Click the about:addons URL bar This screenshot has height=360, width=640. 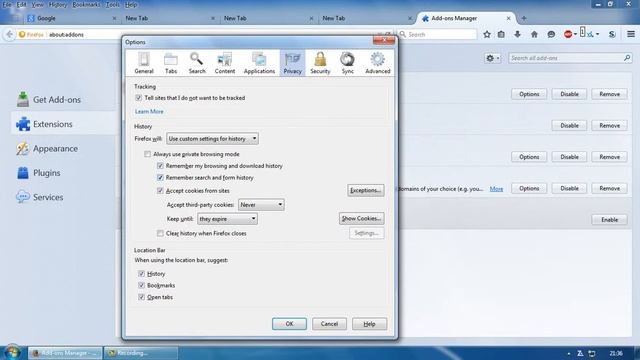pos(204,35)
